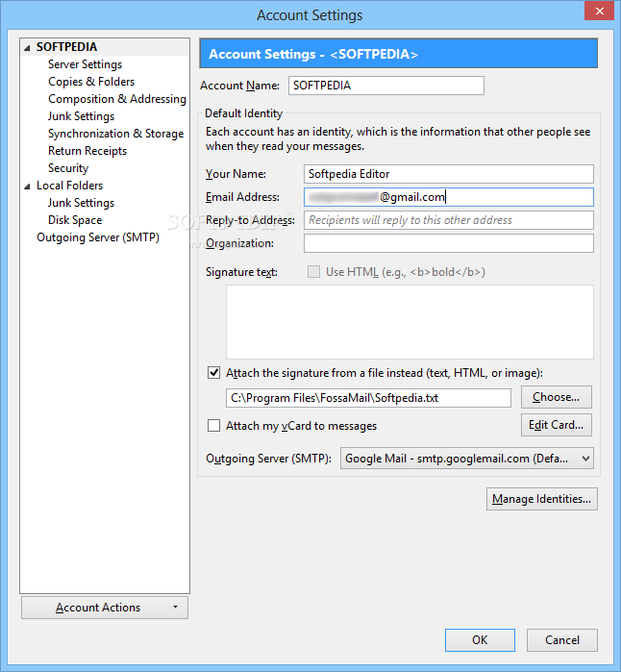Click the 'Default Identity' group label

click(x=244, y=113)
